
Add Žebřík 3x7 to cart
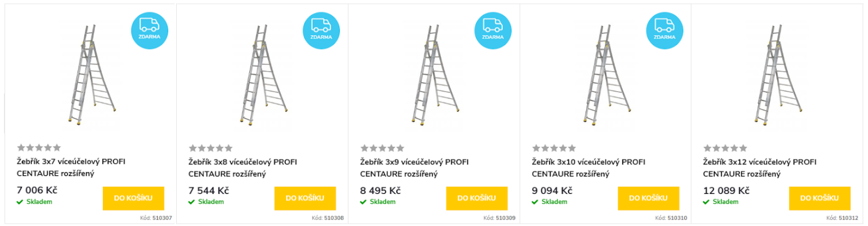coord(133,198)
